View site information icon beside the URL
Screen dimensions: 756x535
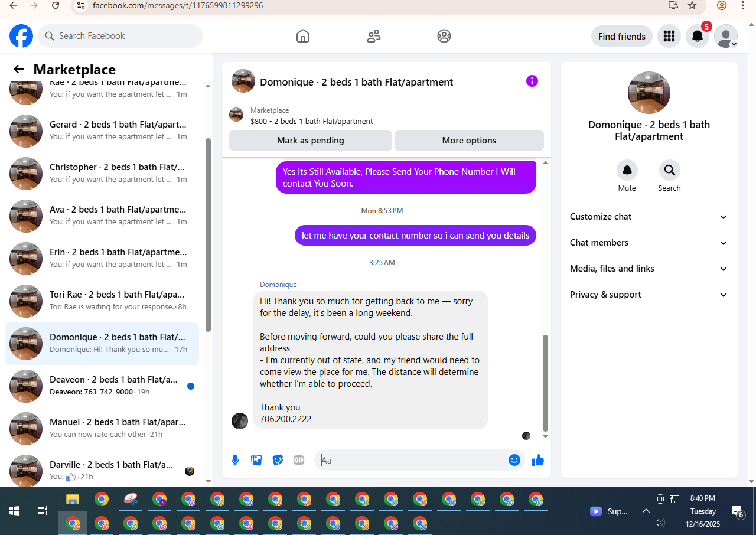click(x=82, y=5)
